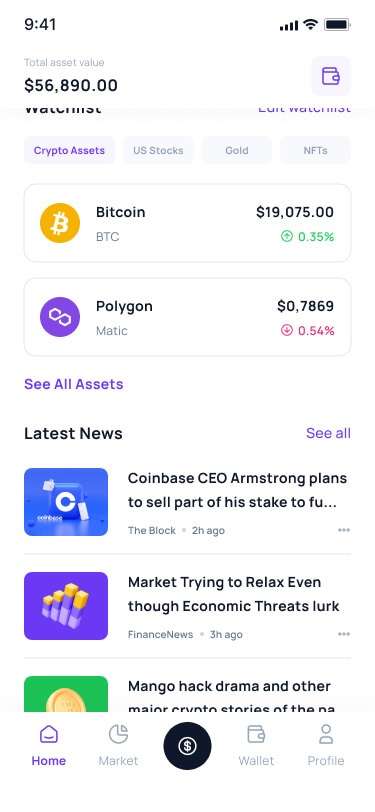Open the center dollar trade button

tap(188, 746)
